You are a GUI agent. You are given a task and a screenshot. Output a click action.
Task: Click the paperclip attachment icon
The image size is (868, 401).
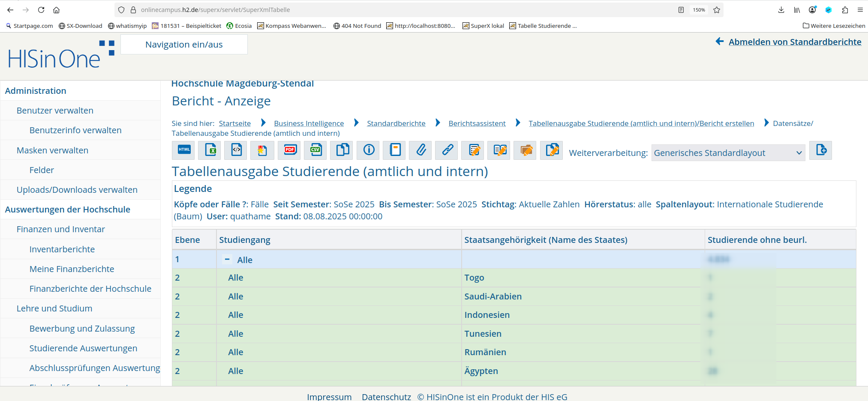click(x=421, y=150)
